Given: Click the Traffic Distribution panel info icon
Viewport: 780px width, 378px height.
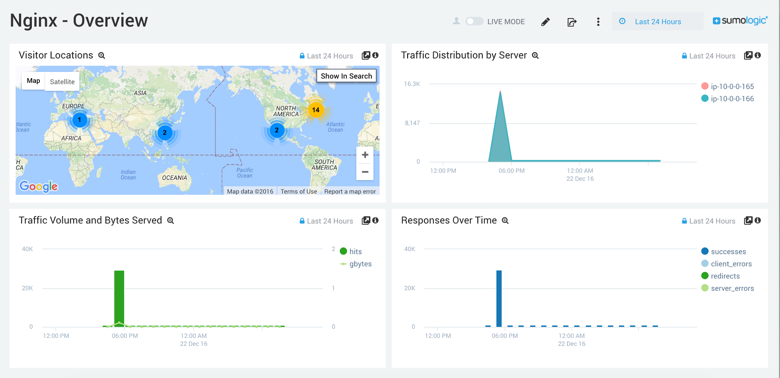Looking at the screenshot, I should click(758, 56).
